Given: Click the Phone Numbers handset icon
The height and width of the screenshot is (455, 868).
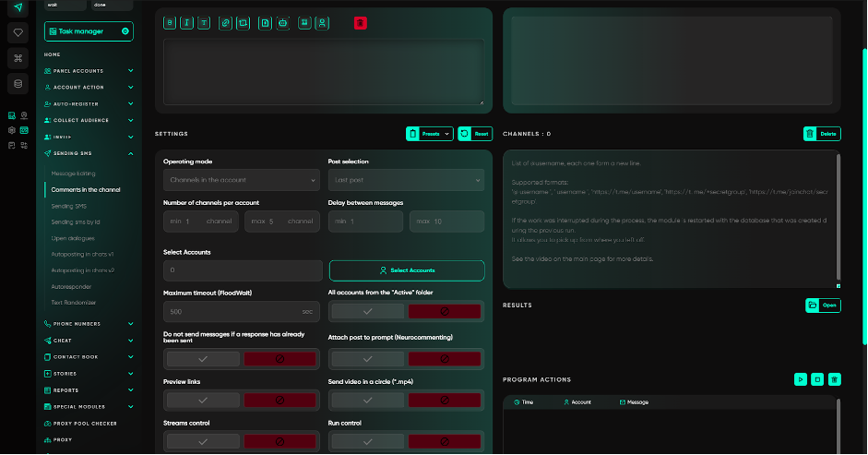Looking at the screenshot, I should [x=48, y=324].
